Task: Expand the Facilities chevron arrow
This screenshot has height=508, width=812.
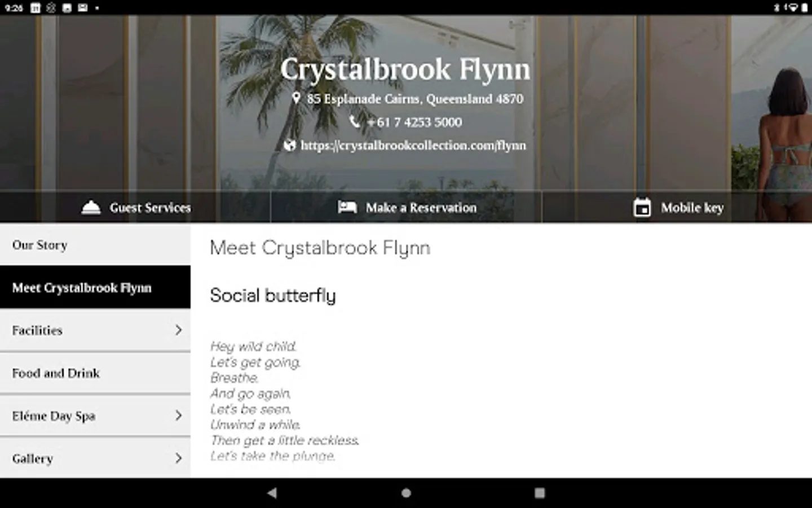Action: pos(178,330)
